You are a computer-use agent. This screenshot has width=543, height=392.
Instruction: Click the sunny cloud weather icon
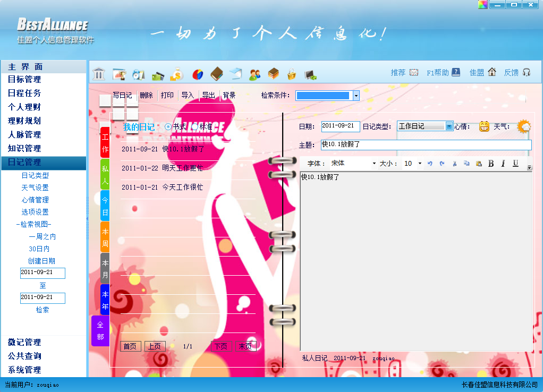point(524,126)
